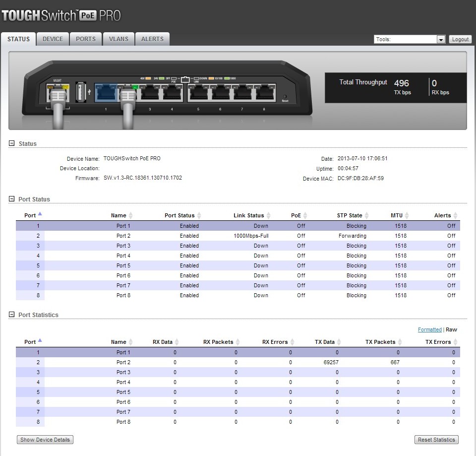Click the date value 2013-07-10 17:06:51
This screenshot has height=456, width=476.
362,158
